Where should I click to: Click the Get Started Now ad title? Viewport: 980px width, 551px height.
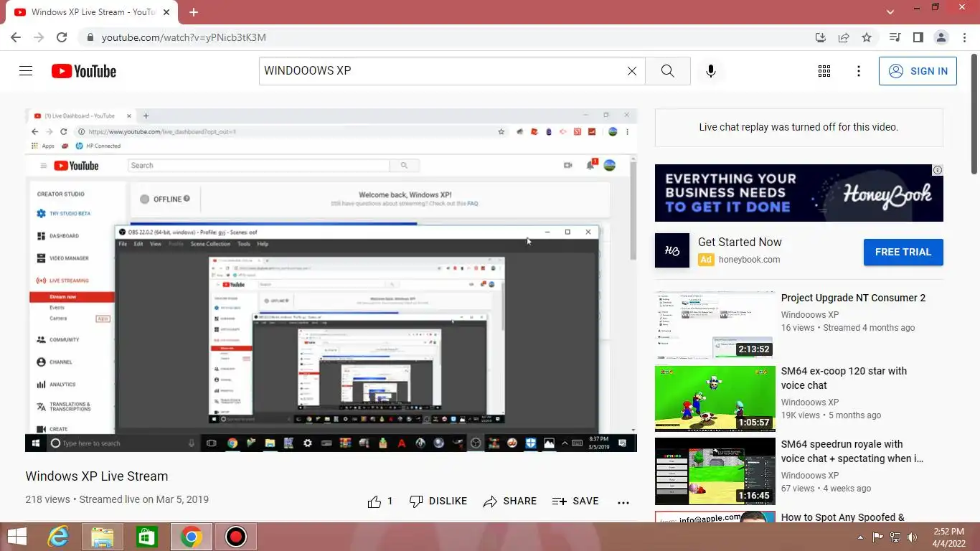pyautogui.click(x=740, y=242)
